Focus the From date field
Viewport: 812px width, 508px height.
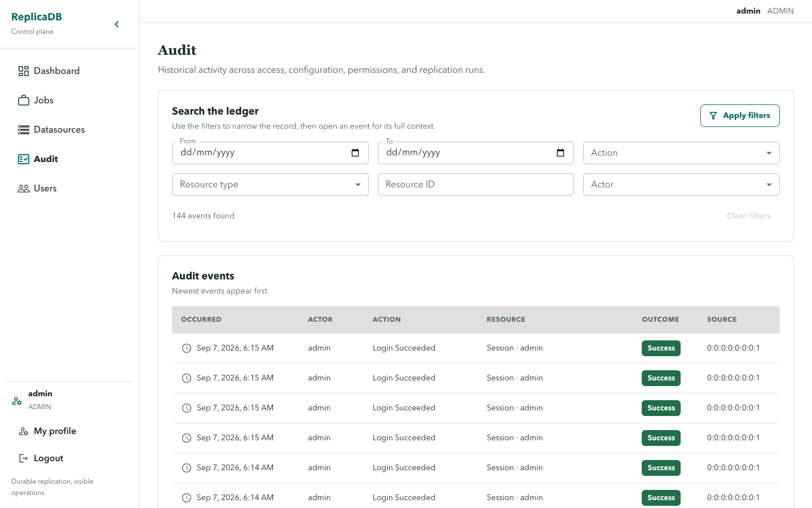270,153
